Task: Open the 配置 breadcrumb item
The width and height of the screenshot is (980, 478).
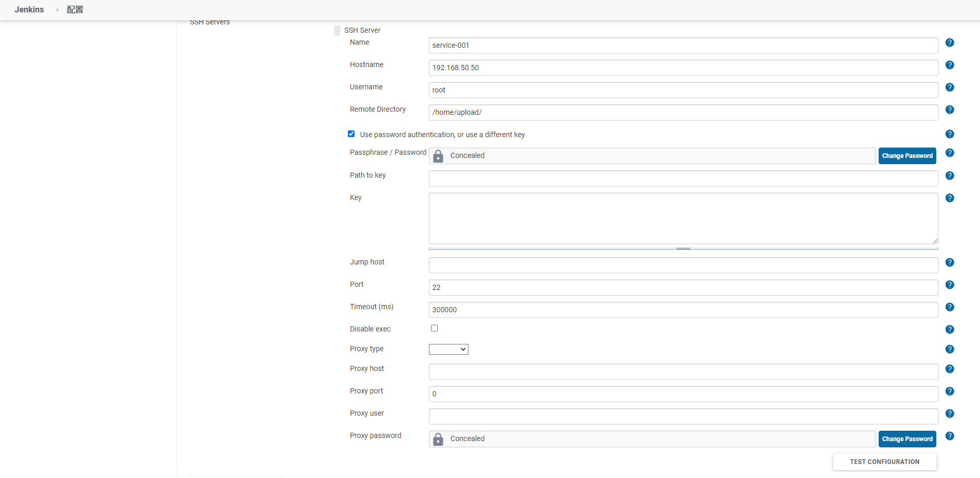Action: point(75,10)
